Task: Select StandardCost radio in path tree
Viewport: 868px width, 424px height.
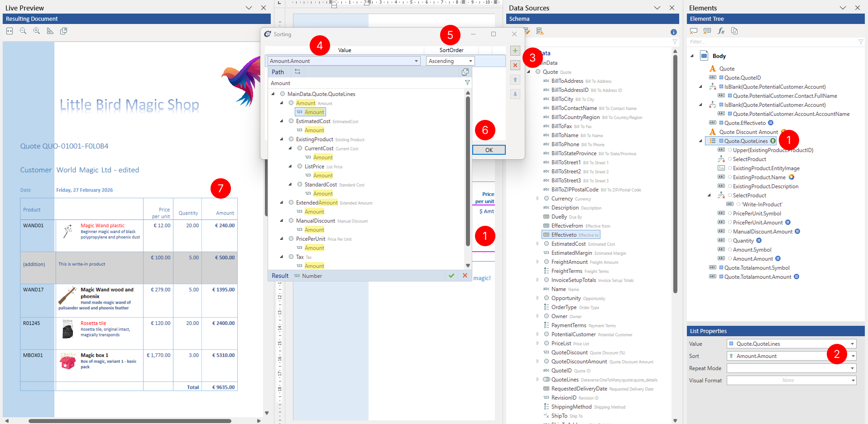Action: pos(300,185)
